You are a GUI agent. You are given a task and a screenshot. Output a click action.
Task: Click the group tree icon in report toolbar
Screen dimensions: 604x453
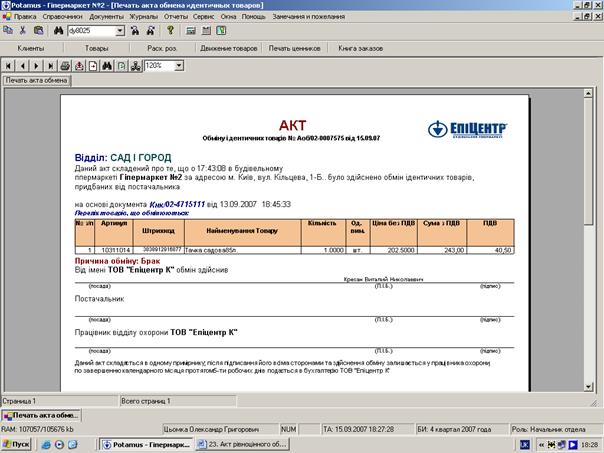pos(136,66)
